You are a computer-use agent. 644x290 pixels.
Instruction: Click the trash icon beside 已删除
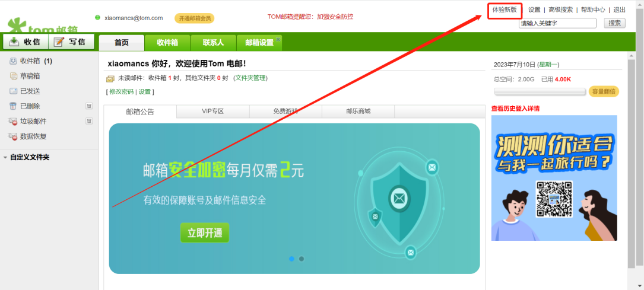13,106
